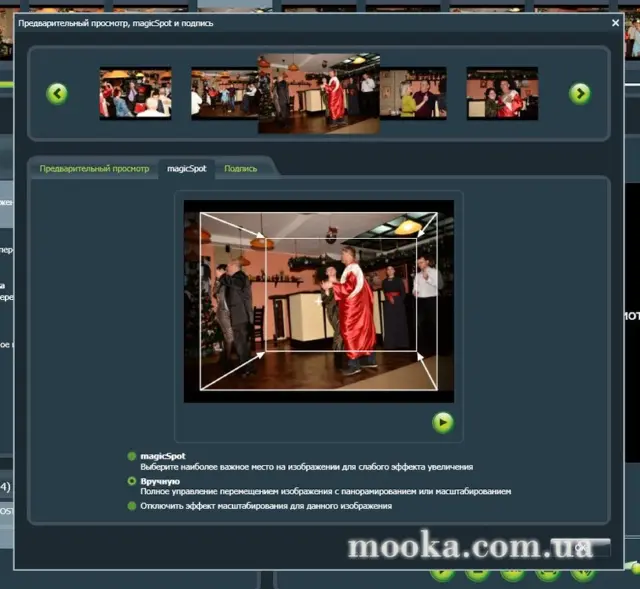
Task: Open the Подпись tab
Action: coord(240,169)
